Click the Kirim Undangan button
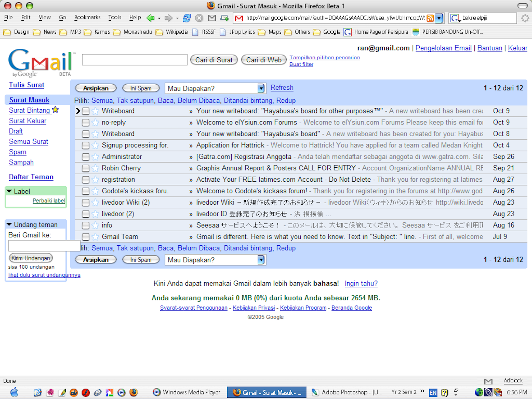 pyautogui.click(x=31, y=258)
